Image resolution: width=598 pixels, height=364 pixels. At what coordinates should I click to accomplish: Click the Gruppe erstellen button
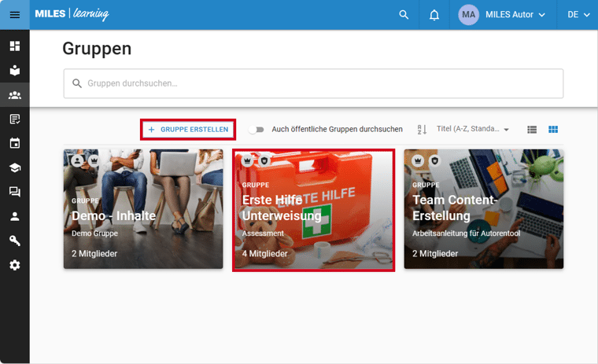coord(188,130)
